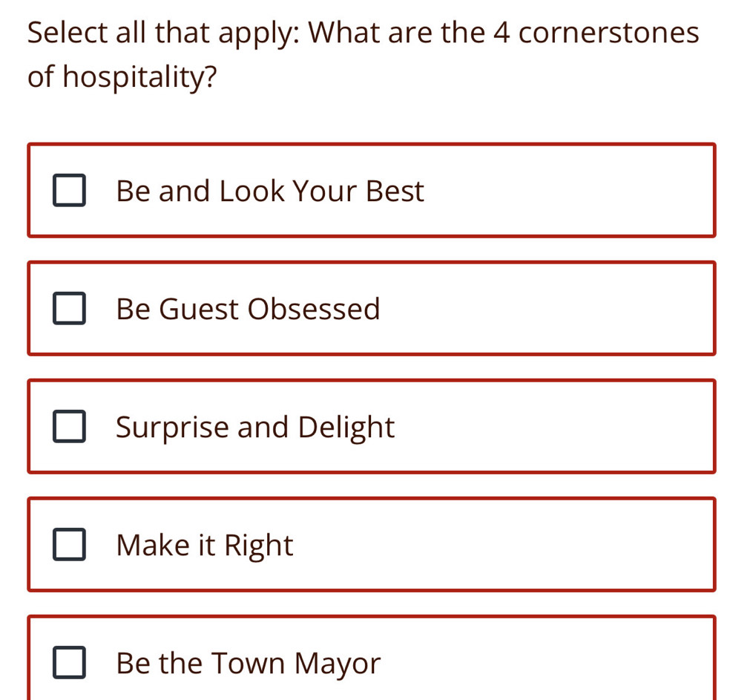Choose the Surprise and Delight answer
Screen dimensions: 730x700
(371, 427)
